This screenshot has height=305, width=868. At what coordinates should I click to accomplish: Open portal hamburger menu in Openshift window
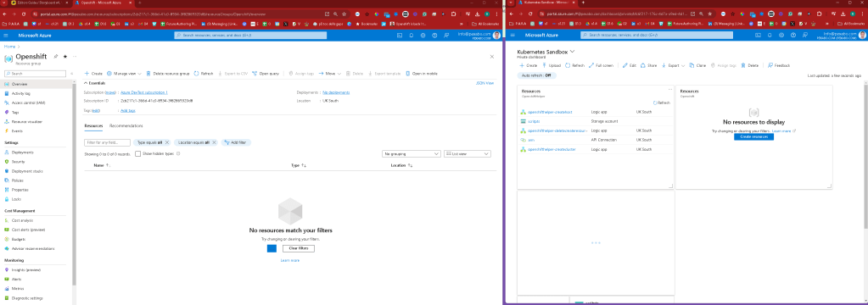(x=7, y=35)
